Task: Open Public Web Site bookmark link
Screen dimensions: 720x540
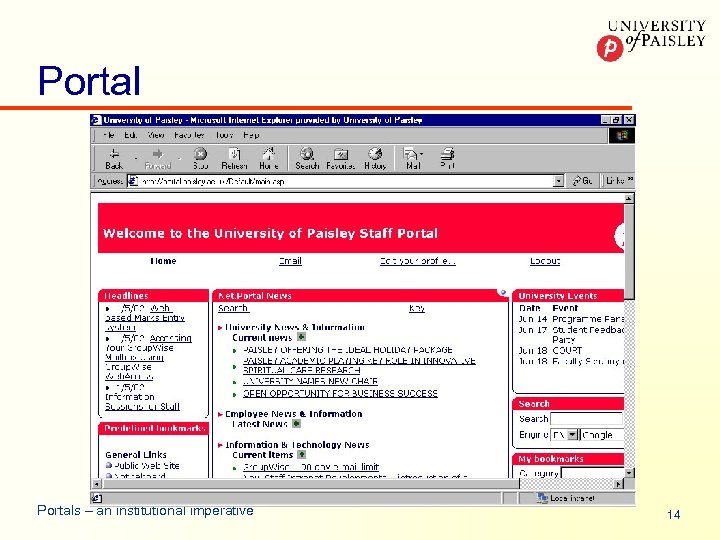Action: point(146,465)
